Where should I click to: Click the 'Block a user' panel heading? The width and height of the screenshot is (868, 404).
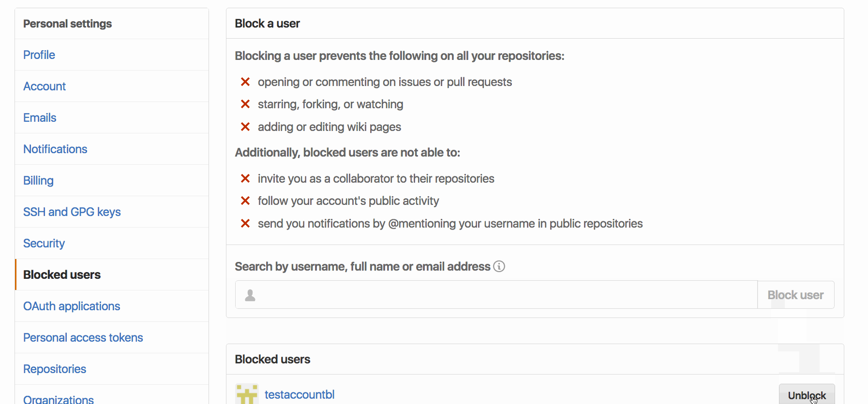click(x=268, y=24)
